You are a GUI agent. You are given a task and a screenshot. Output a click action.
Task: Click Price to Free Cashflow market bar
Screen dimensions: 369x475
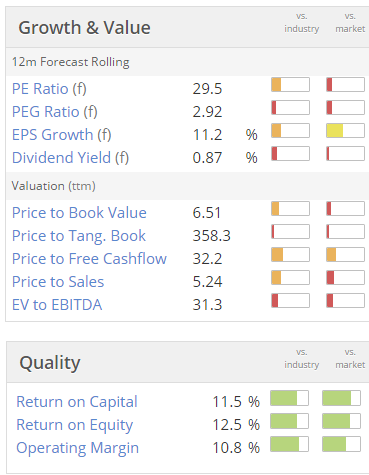[x=345, y=255]
